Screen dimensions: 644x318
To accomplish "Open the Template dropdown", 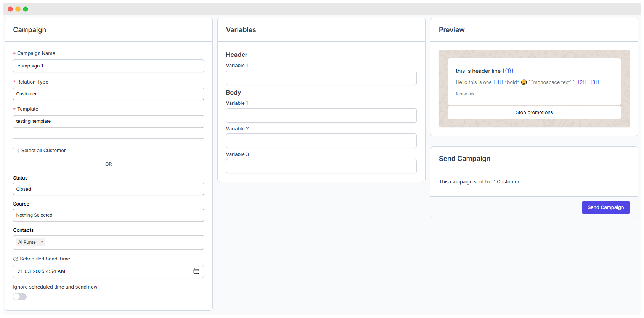I will point(108,121).
